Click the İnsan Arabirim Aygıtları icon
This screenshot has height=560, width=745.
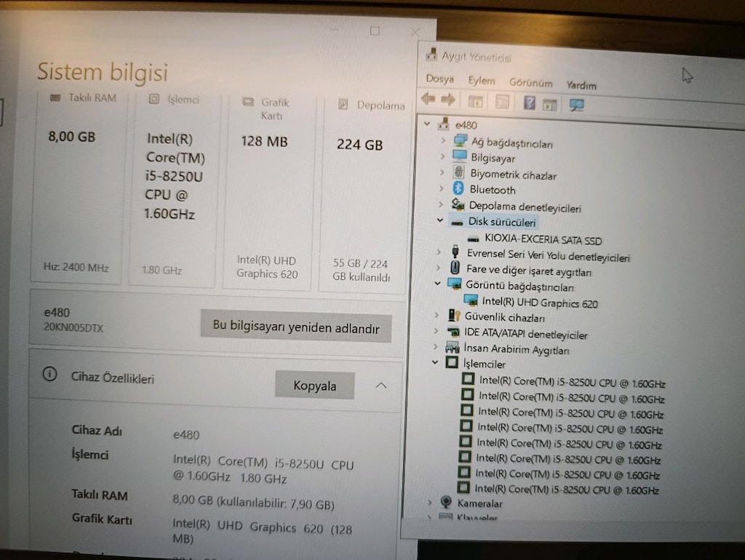point(453,348)
